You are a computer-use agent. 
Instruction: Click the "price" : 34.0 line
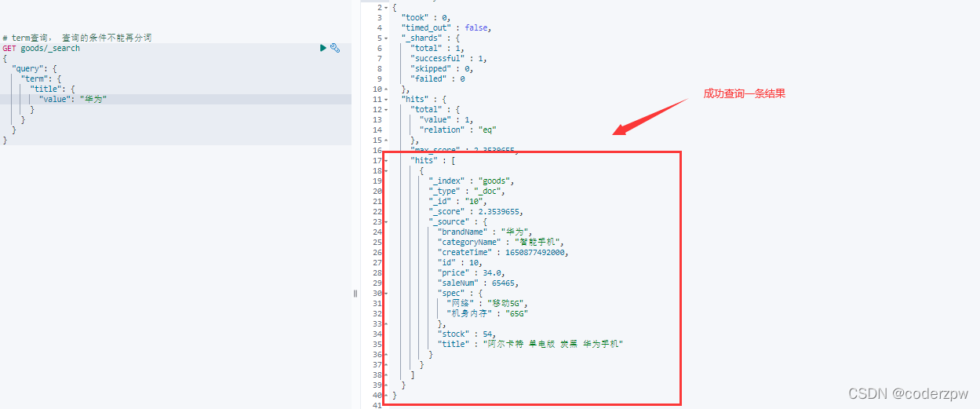click(471, 272)
